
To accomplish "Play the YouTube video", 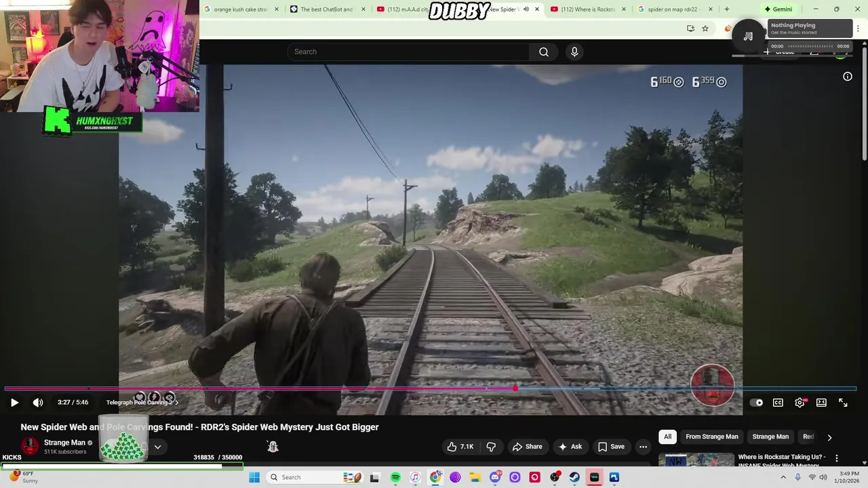I will click(14, 403).
